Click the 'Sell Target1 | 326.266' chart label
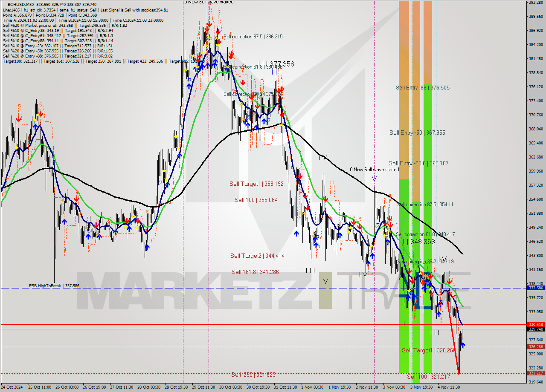The height and width of the screenshot is (392, 546). click(429, 350)
